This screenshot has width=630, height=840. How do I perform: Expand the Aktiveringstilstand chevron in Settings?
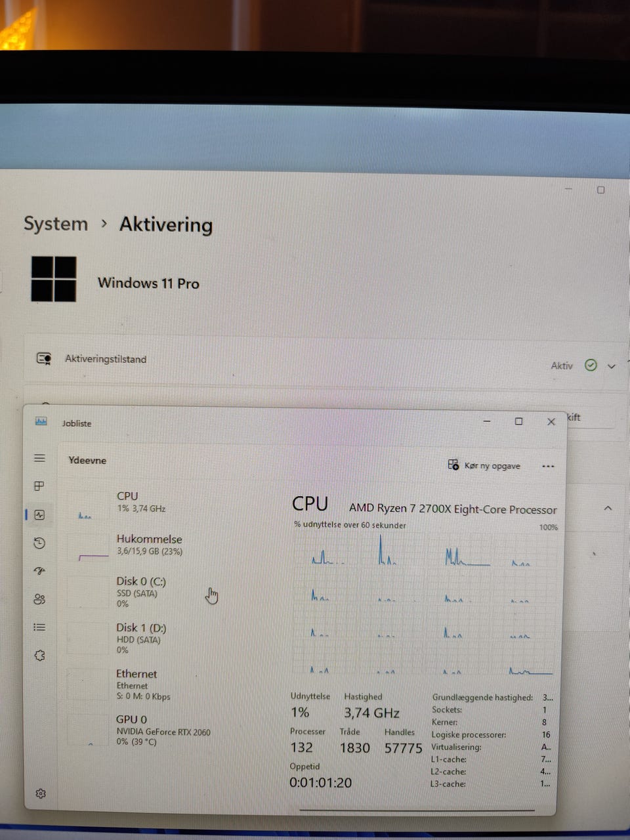[x=612, y=366]
